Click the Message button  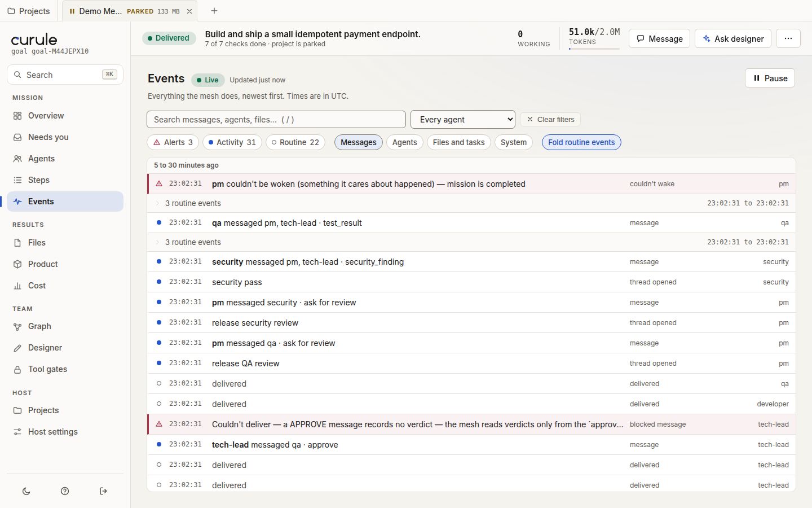click(659, 38)
